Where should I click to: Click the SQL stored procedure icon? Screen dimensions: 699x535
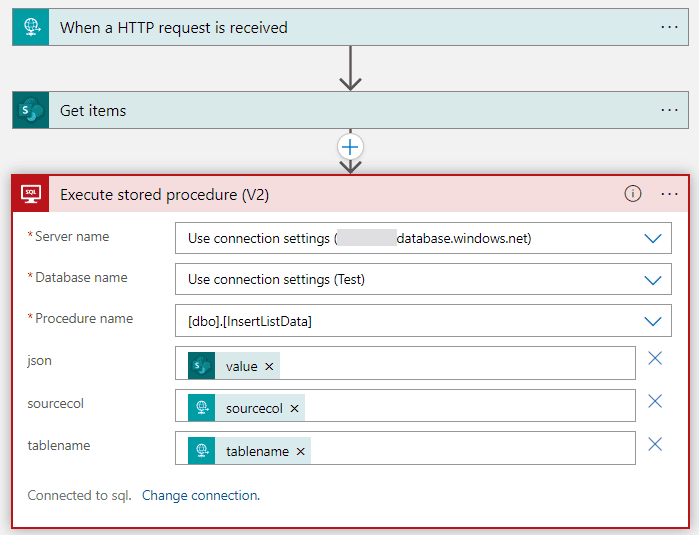coord(31,194)
